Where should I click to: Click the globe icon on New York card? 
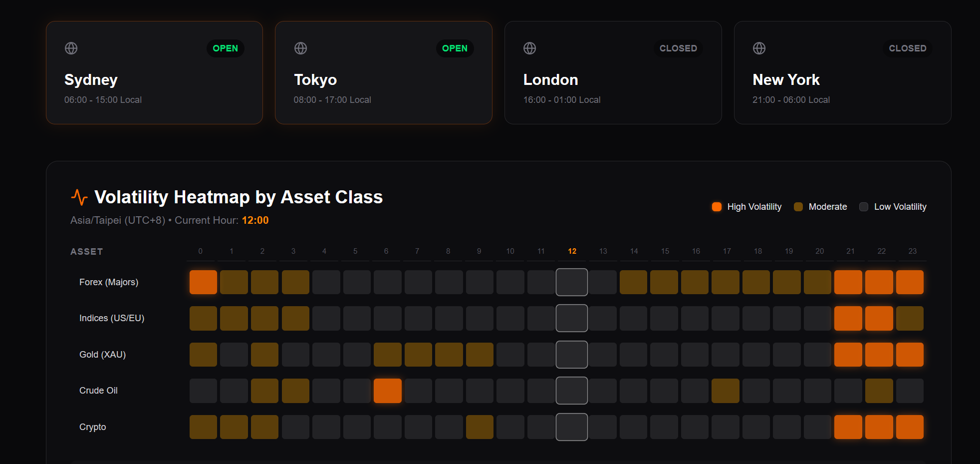pyautogui.click(x=759, y=48)
